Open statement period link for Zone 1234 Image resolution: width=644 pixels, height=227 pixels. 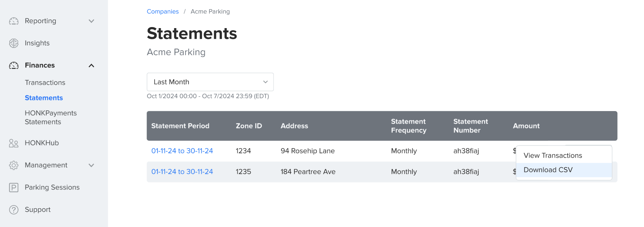click(x=182, y=151)
